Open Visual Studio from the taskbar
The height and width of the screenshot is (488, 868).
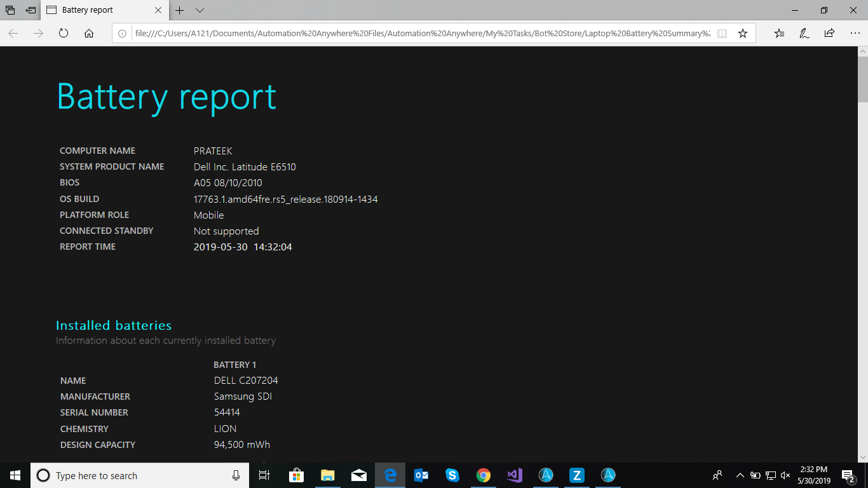[x=514, y=475]
